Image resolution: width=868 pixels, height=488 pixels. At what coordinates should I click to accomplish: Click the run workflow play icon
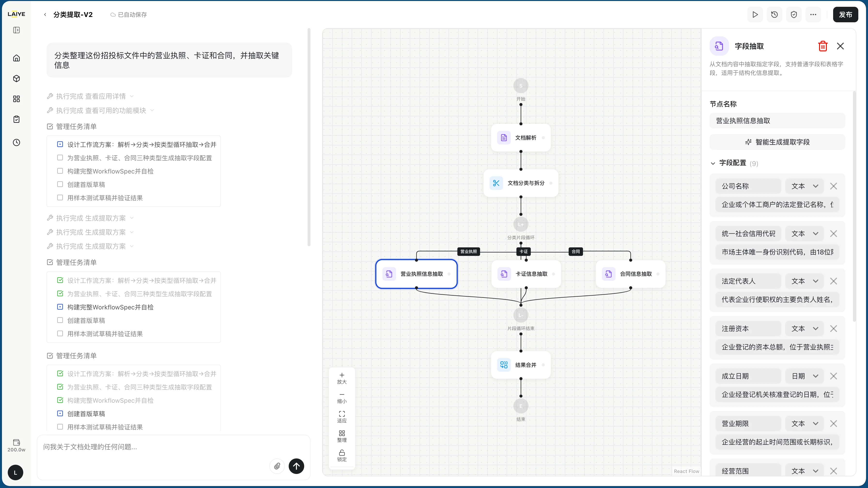[x=755, y=15]
